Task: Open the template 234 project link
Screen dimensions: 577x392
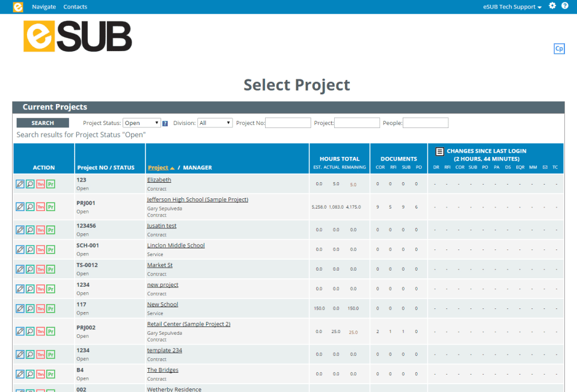Action: [165, 350]
